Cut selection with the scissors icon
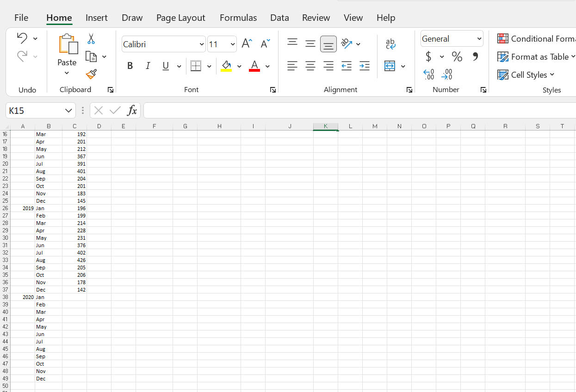Image resolution: width=576 pixels, height=392 pixels. [x=91, y=39]
